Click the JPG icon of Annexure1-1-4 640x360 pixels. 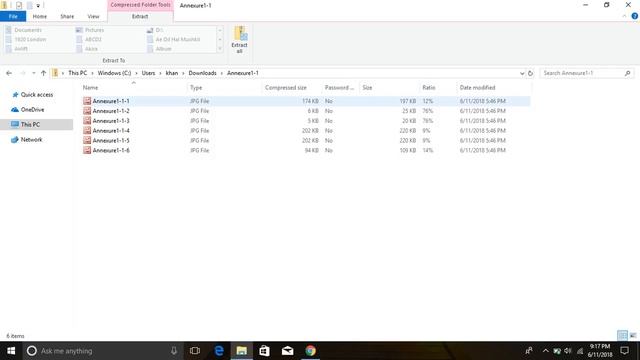[x=87, y=131]
